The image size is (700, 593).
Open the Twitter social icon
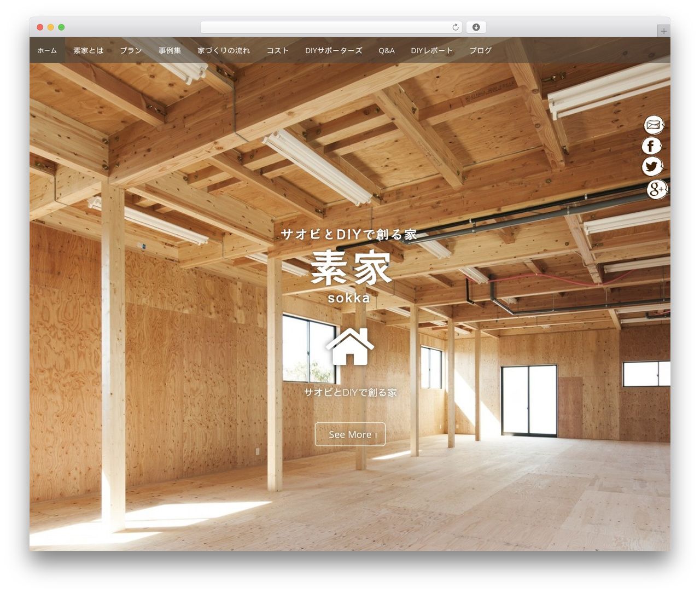tap(652, 166)
